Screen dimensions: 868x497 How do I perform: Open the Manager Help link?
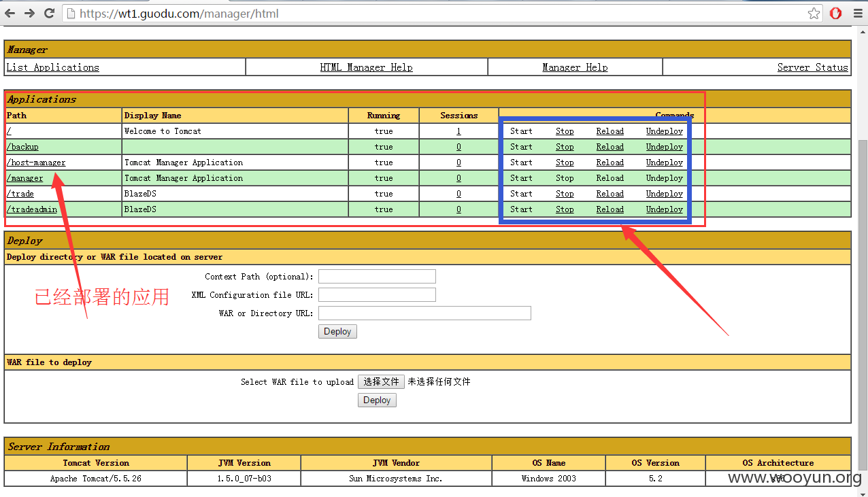point(575,67)
